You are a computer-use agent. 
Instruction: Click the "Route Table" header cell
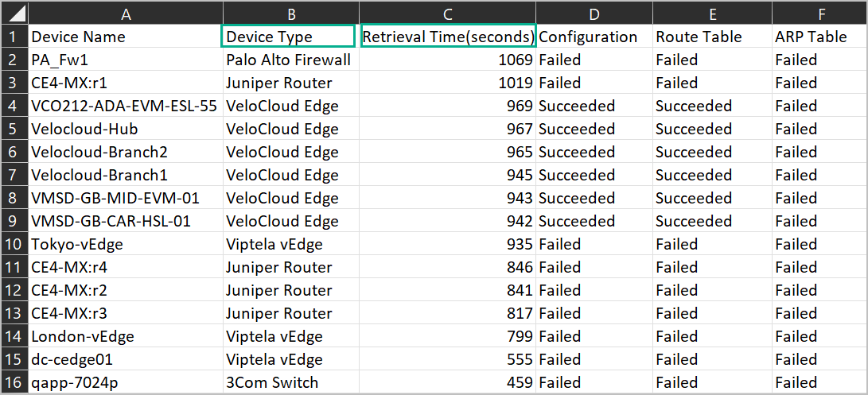(x=711, y=37)
